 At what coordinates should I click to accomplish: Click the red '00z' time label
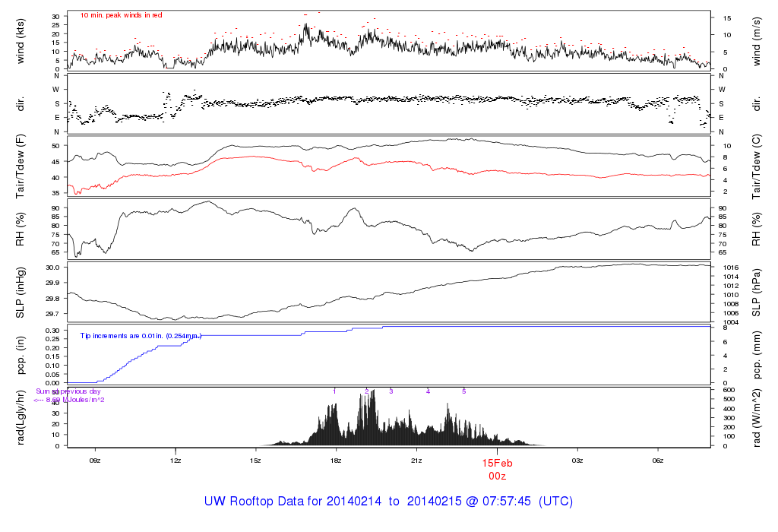(x=497, y=476)
